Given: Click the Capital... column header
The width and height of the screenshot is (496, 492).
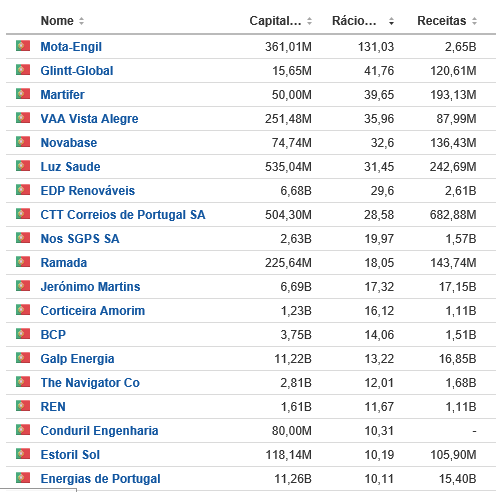Looking at the screenshot, I should click(275, 21).
